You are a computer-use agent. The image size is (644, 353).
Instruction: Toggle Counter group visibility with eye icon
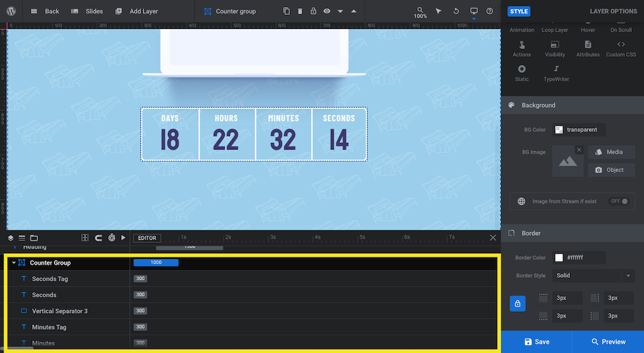tap(327, 11)
